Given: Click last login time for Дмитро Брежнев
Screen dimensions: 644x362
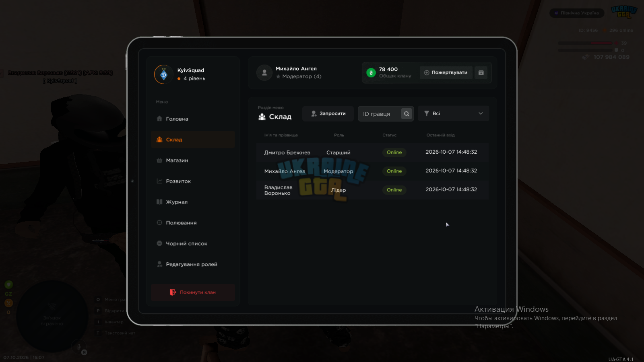Looking at the screenshot, I should (451, 152).
